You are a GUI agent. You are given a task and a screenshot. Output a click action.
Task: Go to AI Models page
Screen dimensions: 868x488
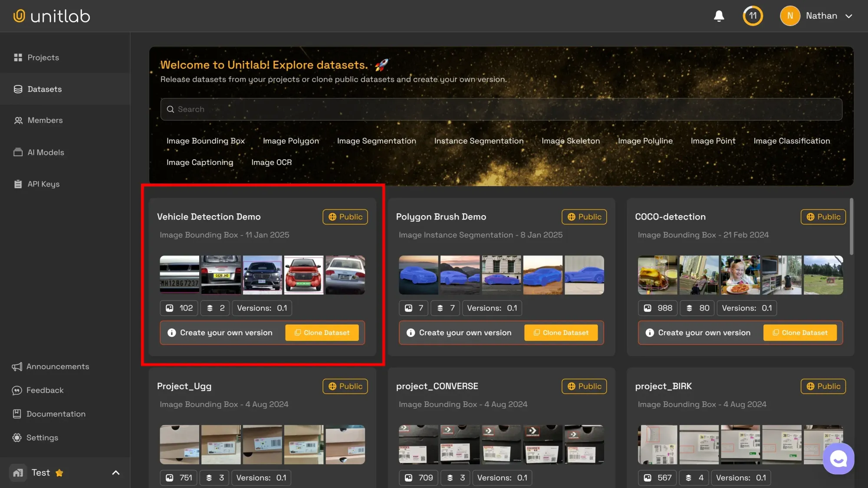point(46,152)
